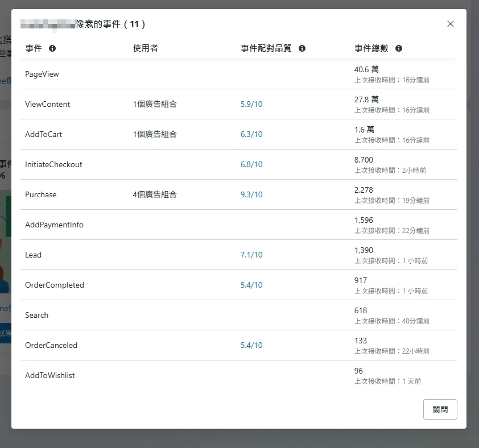Click Search last received 40分鐘前
479x448 pixels.
(x=392, y=321)
